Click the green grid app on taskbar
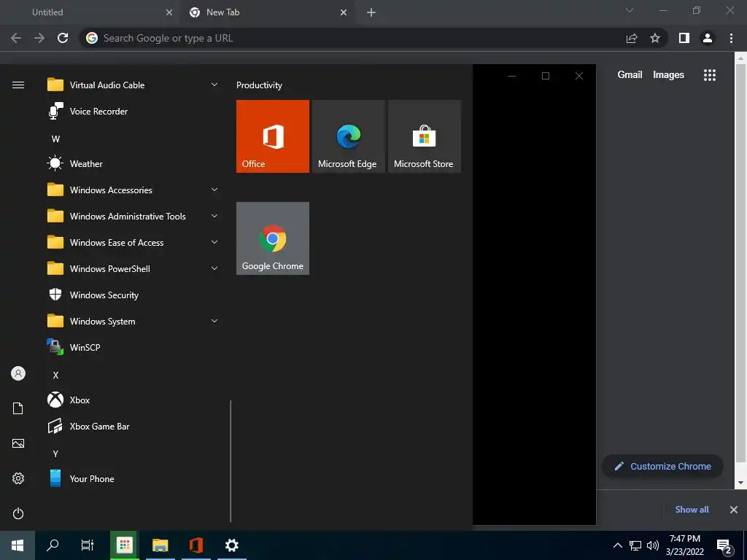 pyautogui.click(x=124, y=545)
